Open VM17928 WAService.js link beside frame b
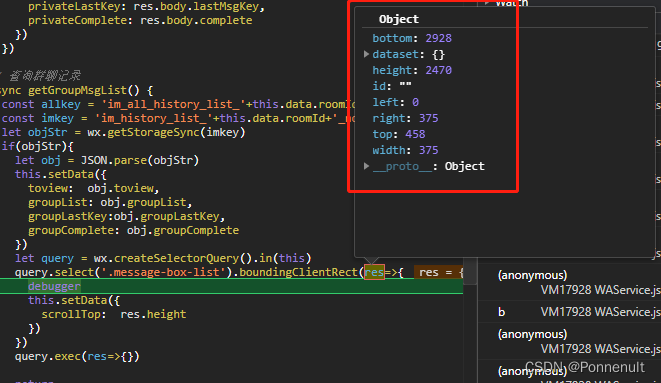Viewport: 661px width, 383px height. coord(600,312)
